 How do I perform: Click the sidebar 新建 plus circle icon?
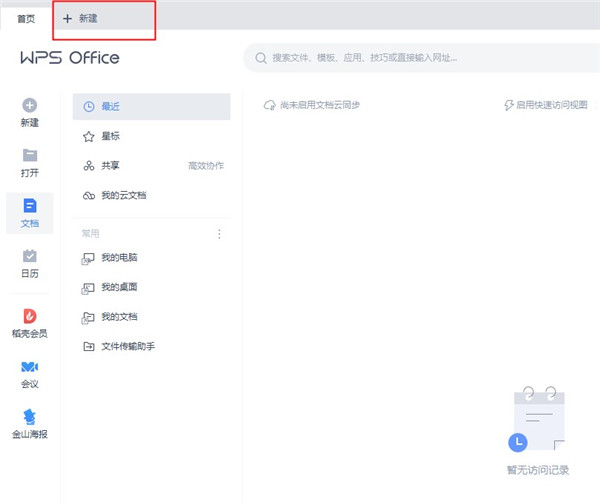click(x=29, y=105)
